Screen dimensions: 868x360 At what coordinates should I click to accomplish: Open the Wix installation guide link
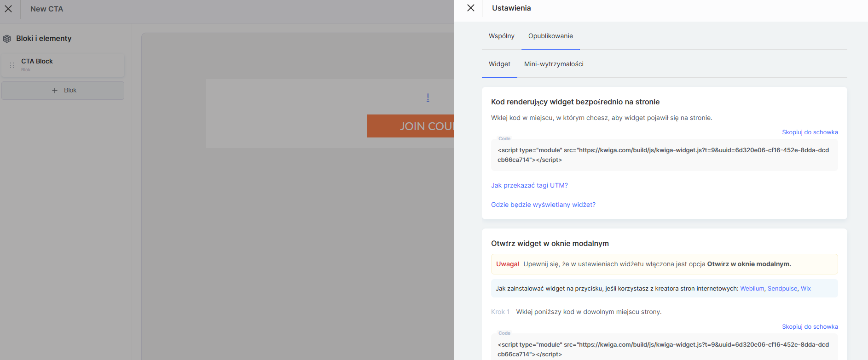(x=805, y=288)
